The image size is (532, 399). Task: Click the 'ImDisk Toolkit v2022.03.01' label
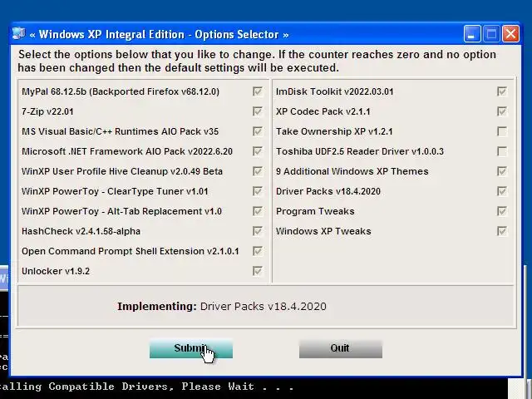334,91
